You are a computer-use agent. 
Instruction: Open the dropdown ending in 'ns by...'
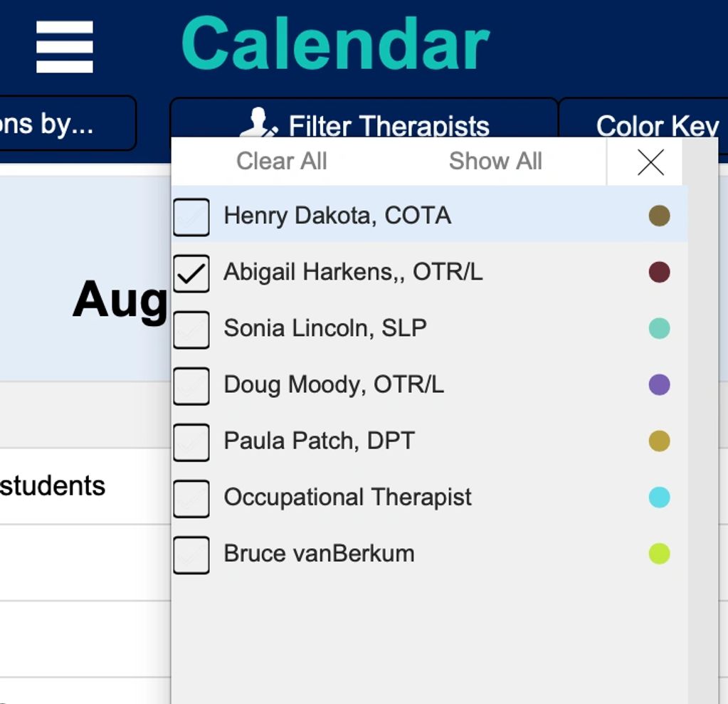click(68, 123)
